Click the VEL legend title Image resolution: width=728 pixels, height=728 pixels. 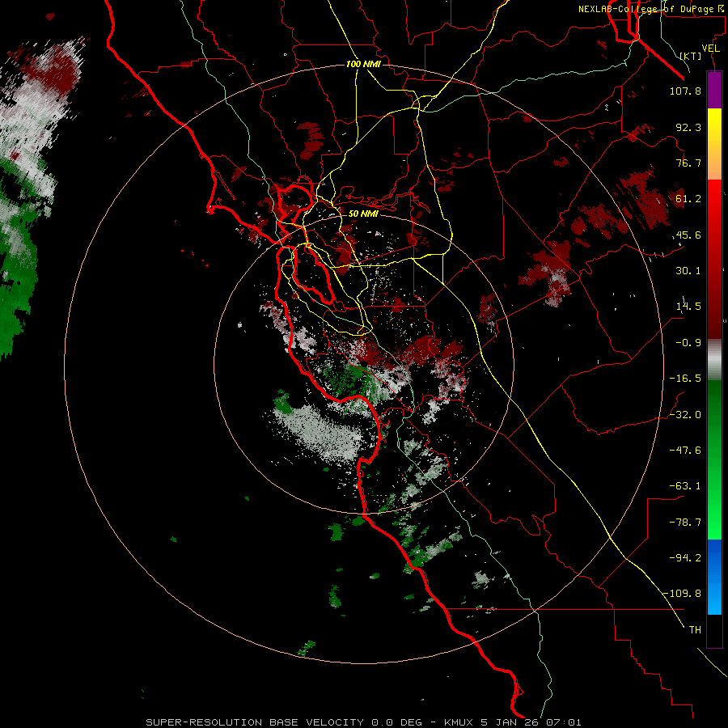pos(710,49)
